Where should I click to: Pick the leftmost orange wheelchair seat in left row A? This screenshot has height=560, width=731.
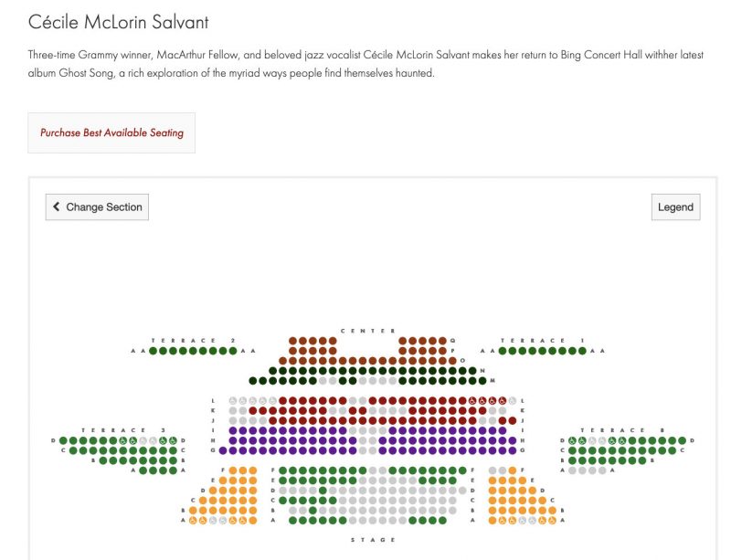[193, 521]
